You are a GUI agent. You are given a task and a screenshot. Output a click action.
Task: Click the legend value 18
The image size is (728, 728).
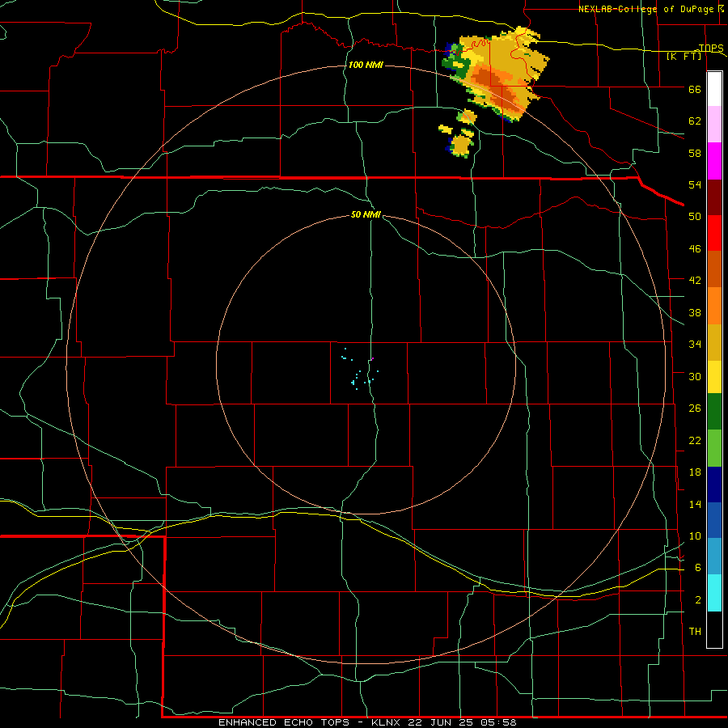point(695,472)
